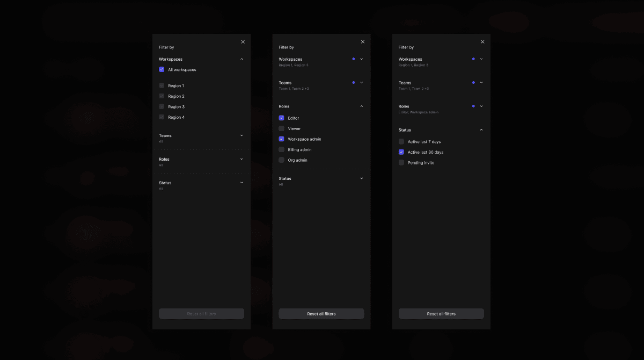Collapse the expanded Roles section chevron
Image resolution: width=644 pixels, height=360 pixels.
click(361, 106)
